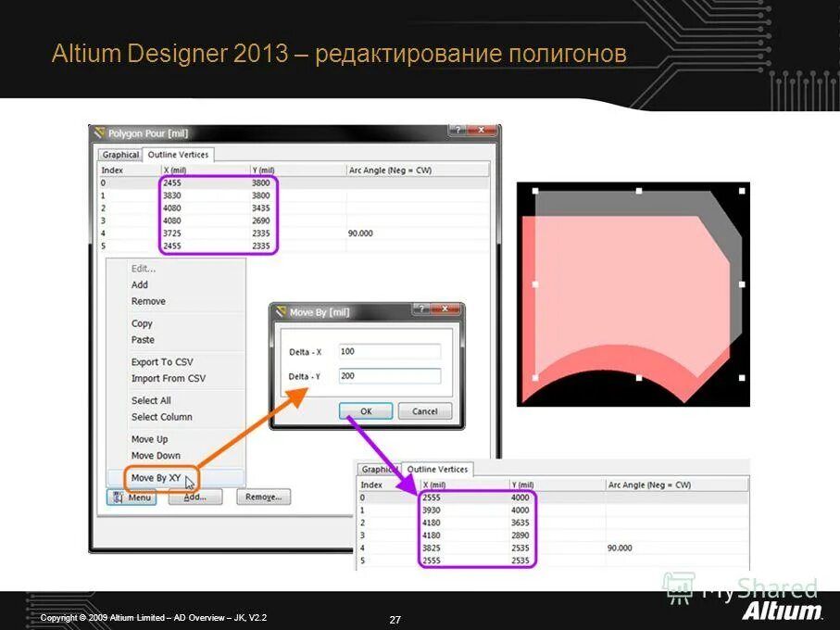Open the Outline Vertices tab in the lower dialog
This screenshot has width=840, height=630.
coord(436,469)
